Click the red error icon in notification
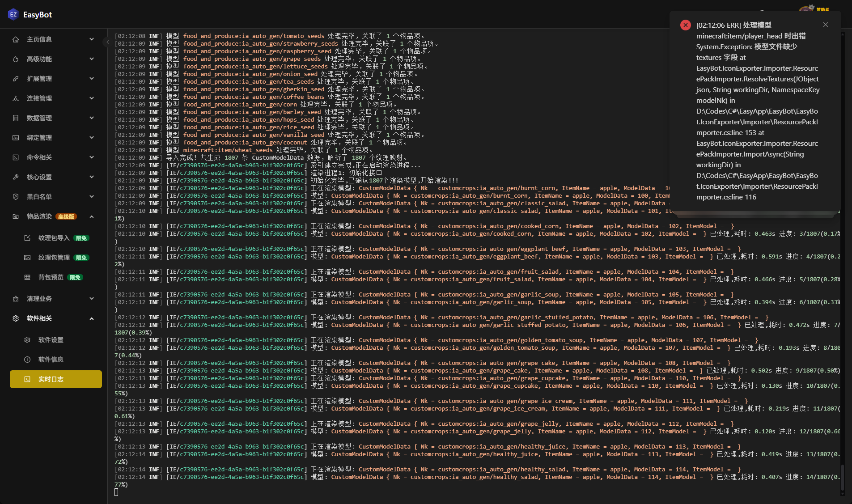This screenshot has height=504, width=852. click(x=685, y=25)
